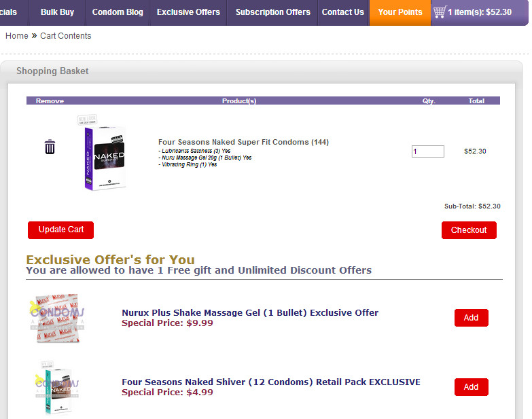The image size is (532, 419).
Task: Open Four Seasons Naked Super Fit Condoms link
Action: coord(243,142)
